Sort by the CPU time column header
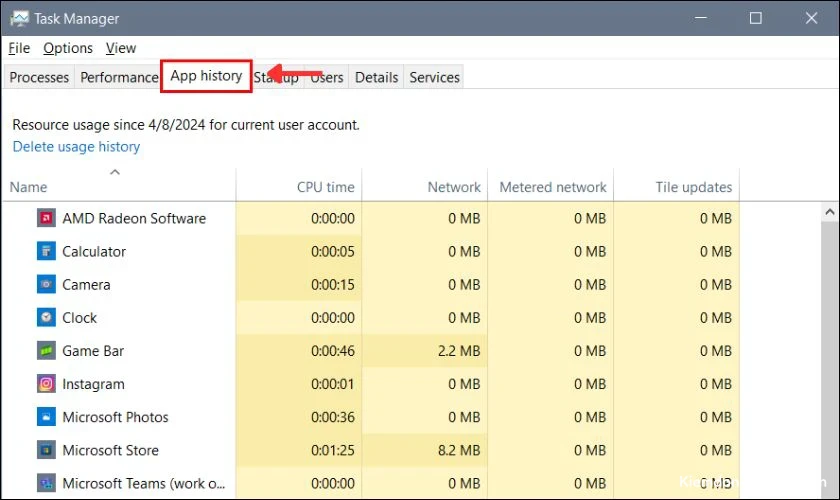 299,185
